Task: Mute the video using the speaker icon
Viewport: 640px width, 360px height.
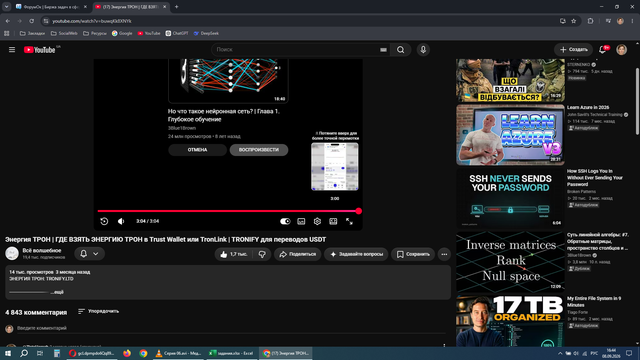Action: pos(121,221)
